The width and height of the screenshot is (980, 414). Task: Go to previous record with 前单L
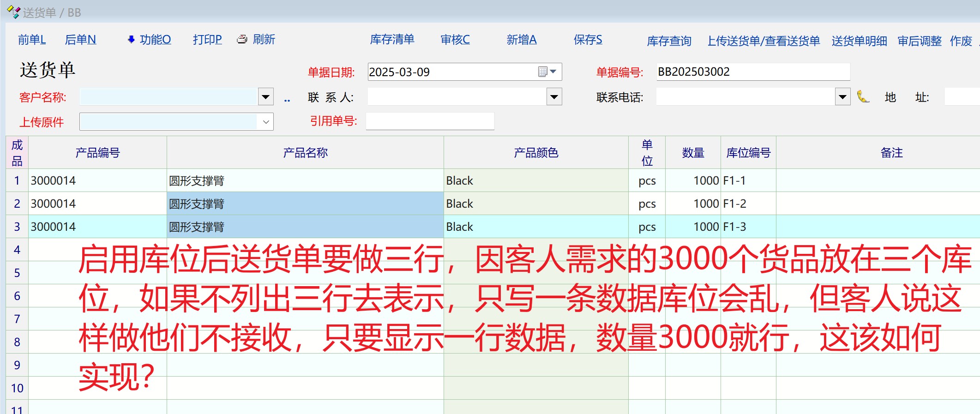(32, 40)
